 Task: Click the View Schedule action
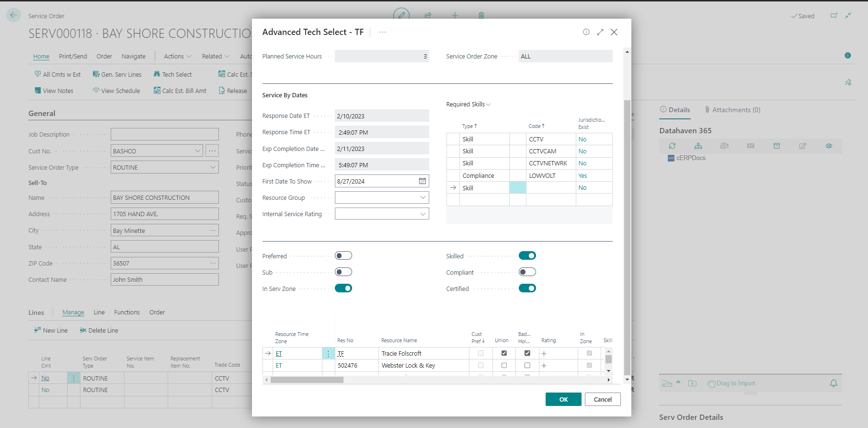(x=116, y=91)
